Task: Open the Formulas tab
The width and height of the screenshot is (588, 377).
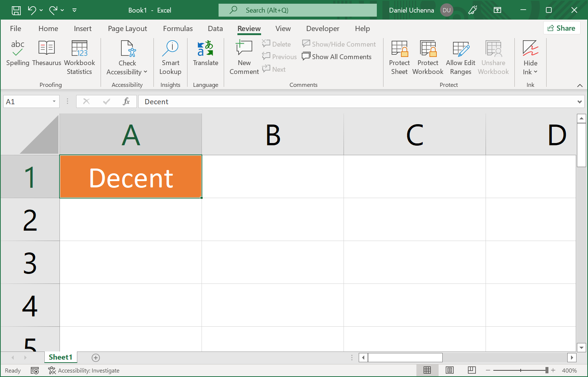Action: 178,28
